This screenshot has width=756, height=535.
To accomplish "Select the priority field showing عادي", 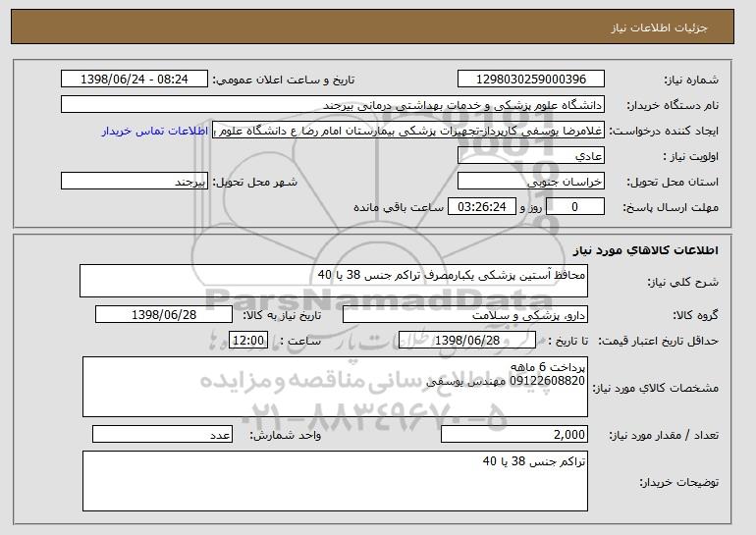I will tap(531, 156).
